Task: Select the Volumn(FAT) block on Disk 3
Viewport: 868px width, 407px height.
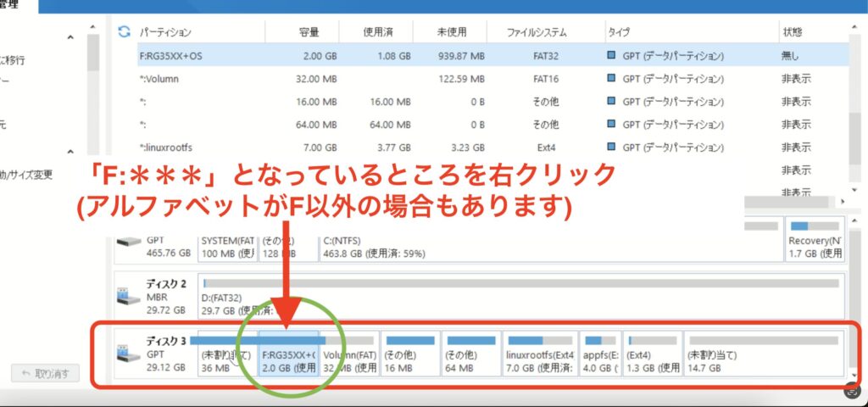Action: point(350,354)
